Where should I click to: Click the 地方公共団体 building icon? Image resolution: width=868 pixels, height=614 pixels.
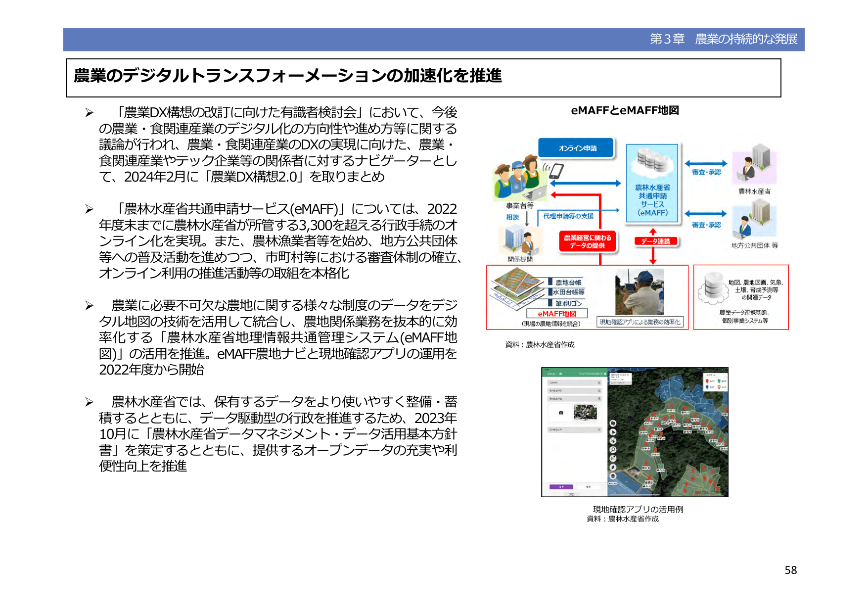tap(754, 220)
